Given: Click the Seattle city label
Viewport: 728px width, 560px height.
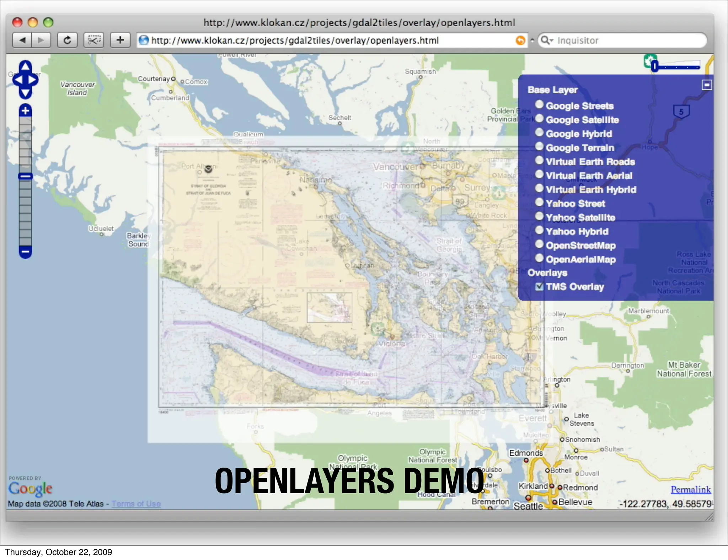Looking at the screenshot, I should pyautogui.click(x=528, y=506).
